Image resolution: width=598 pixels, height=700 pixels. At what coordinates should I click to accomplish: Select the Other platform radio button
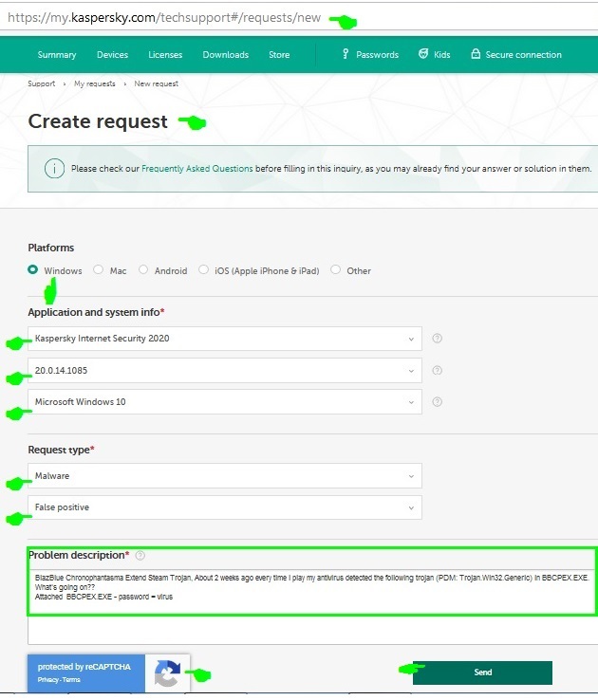point(335,269)
